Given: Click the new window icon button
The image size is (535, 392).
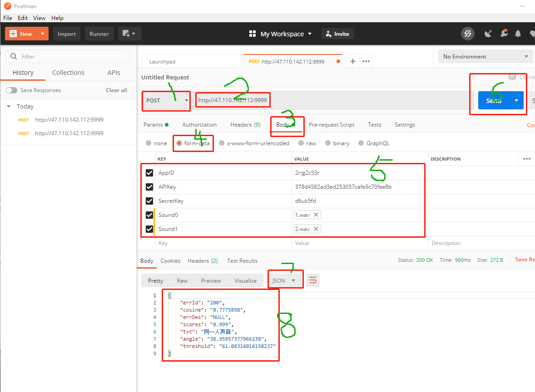Looking at the screenshot, I should point(129,34).
